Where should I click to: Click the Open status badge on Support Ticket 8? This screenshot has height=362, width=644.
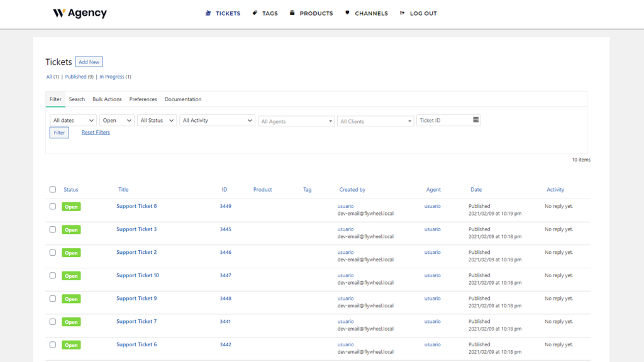(x=70, y=206)
